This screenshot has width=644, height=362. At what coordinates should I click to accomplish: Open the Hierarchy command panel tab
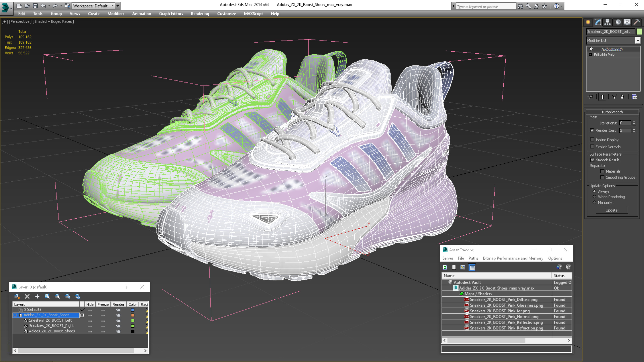pos(608,22)
